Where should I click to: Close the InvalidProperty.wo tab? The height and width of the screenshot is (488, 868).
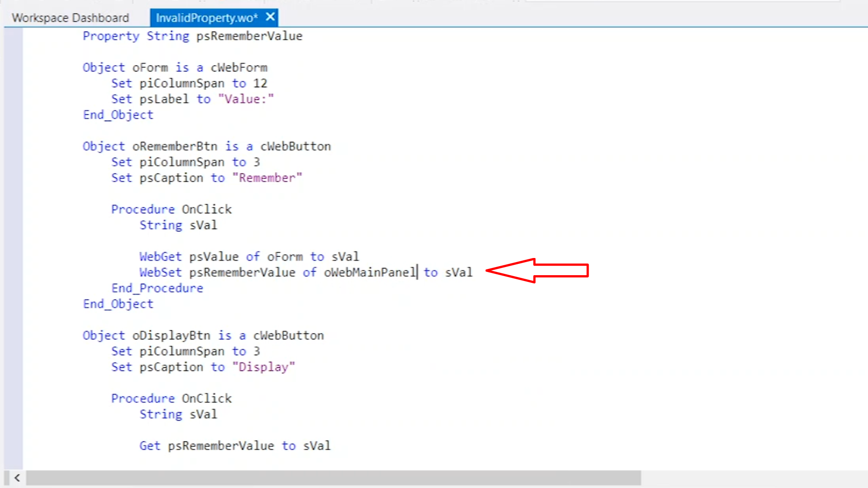coord(270,17)
